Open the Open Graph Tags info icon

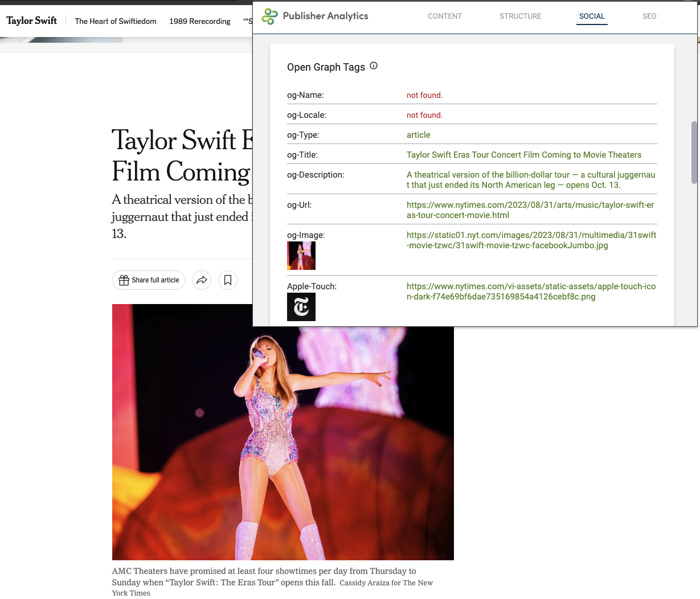pos(374,66)
